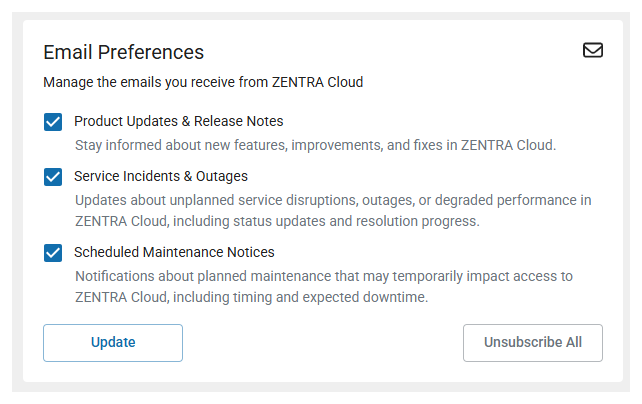Click the "including status updates and resolution progress" line
The image size is (642, 404).
coord(277,221)
